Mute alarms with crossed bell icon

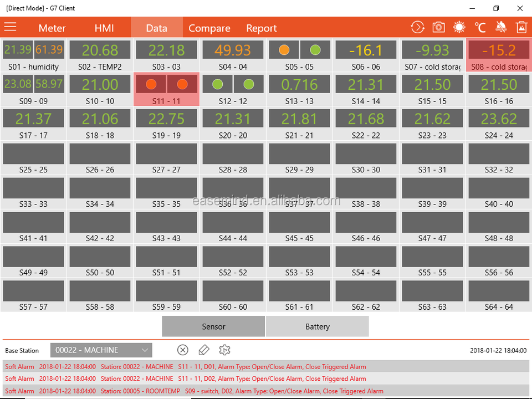tap(501, 27)
